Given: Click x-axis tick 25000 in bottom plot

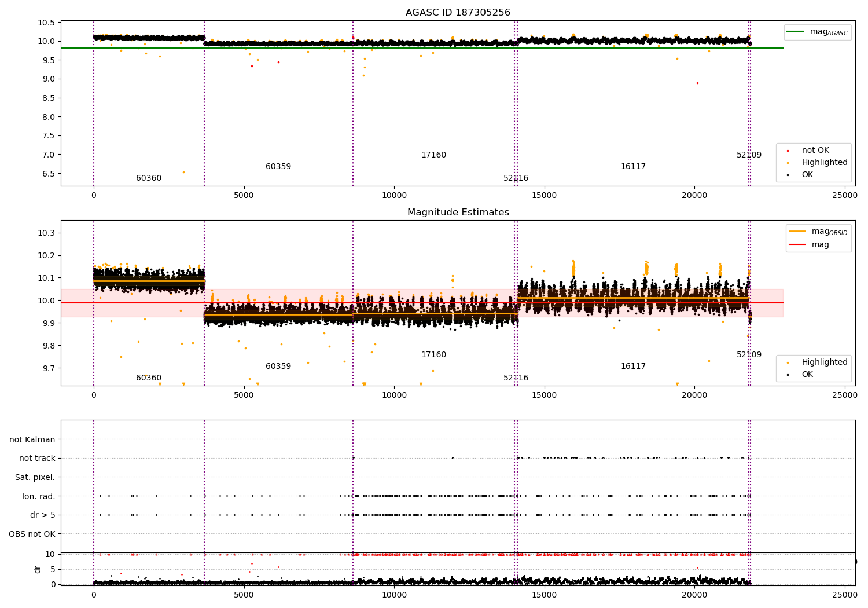Looking at the screenshot, I should coord(844,595).
